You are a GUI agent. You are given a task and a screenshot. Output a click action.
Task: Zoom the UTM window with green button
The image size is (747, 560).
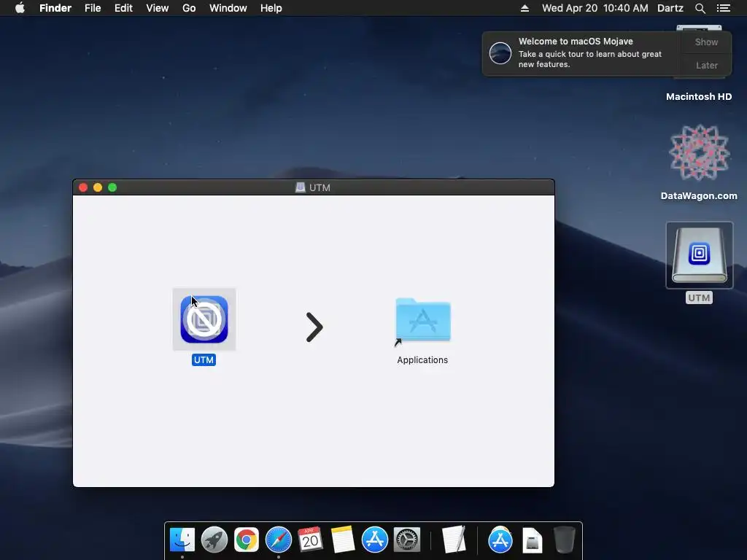point(112,187)
